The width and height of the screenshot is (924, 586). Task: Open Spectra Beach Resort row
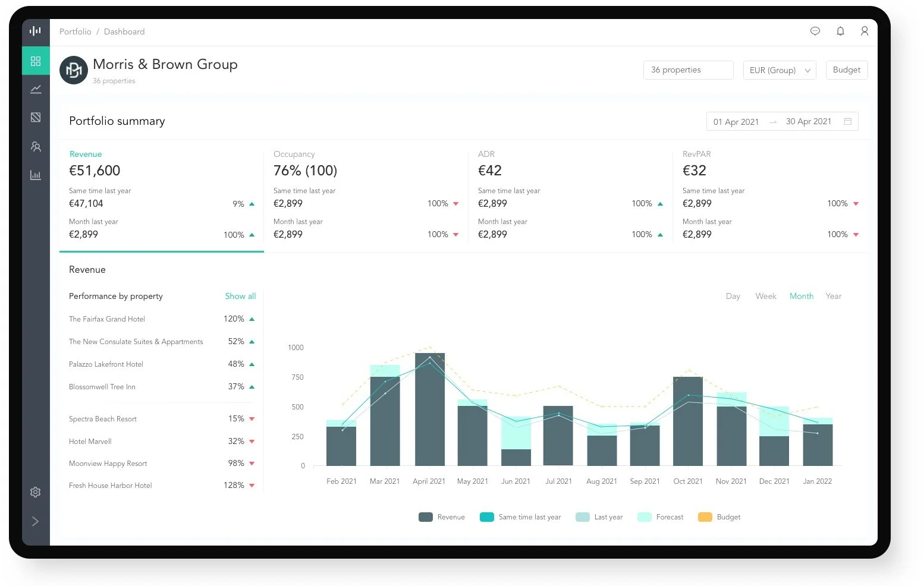[162, 419]
